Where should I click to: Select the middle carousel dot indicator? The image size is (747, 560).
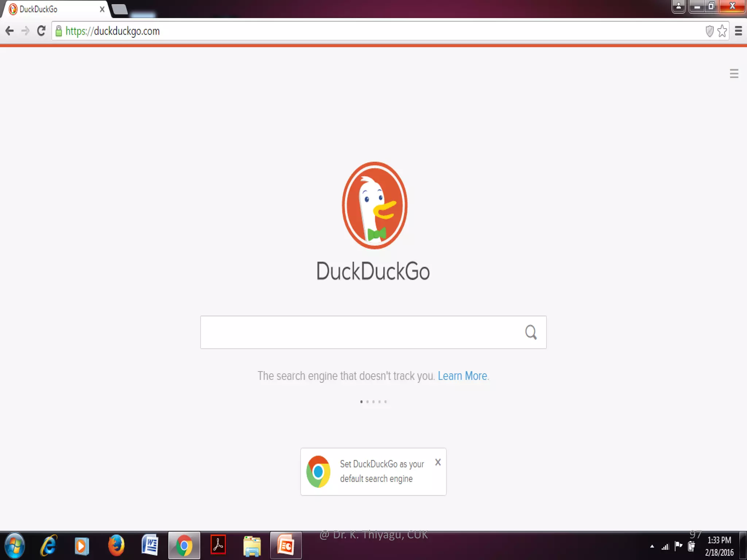[x=373, y=402]
